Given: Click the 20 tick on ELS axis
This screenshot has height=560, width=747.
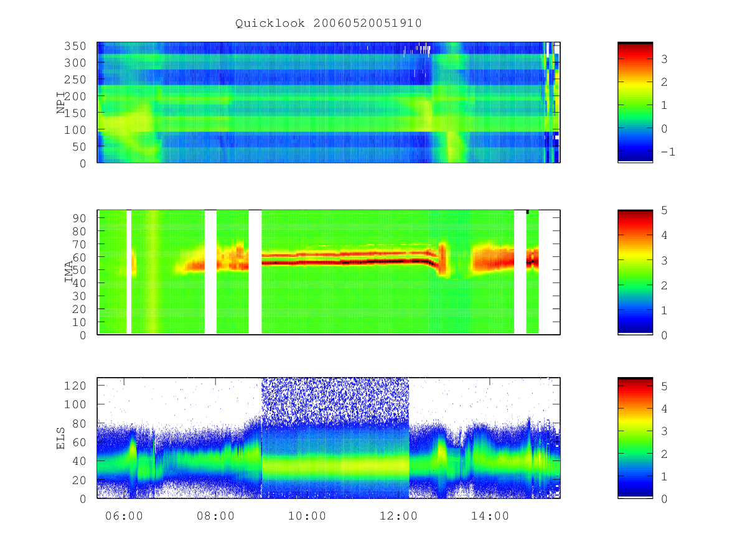Looking at the screenshot, I should 80,480.
